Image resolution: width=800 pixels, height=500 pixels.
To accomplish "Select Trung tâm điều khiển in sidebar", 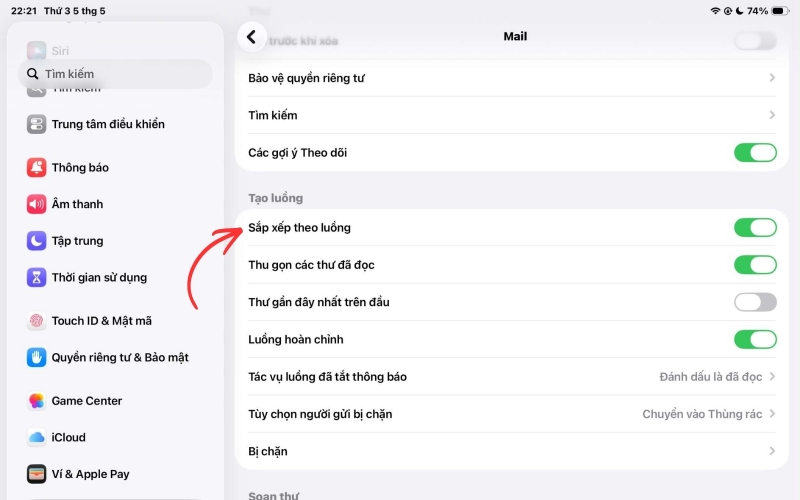I will 115,124.
